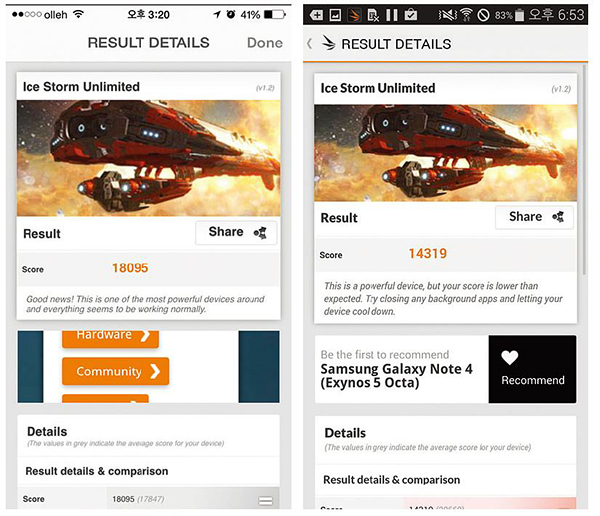This screenshot has height=516, width=600.
Task: Expand score row with hamburger handle
Action: (266, 500)
